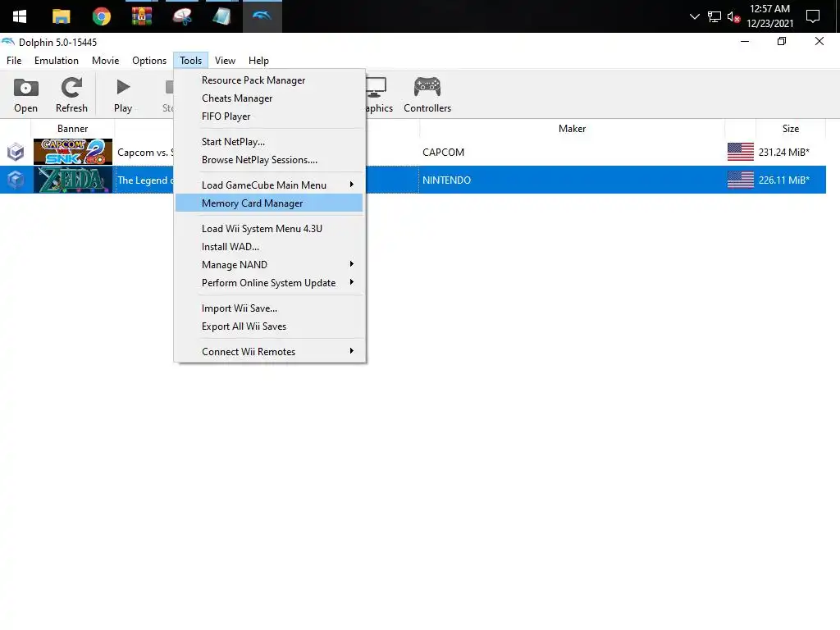Expand Load GameCube Main Menu submenu
The height and width of the screenshot is (630, 840).
pos(269,185)
